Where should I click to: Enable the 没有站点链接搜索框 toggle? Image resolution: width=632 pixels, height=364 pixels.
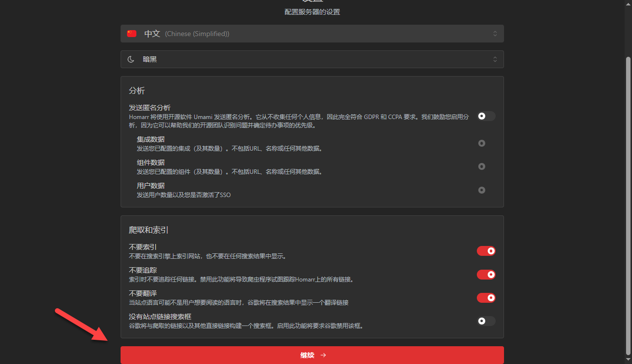point(485,321)
